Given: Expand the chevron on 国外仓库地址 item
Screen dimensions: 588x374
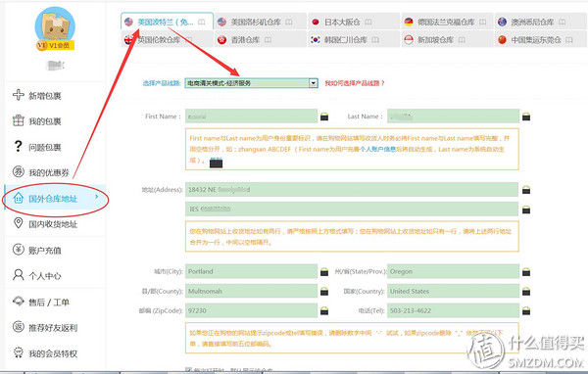Looking at the screenshot, I should point(96,197).
